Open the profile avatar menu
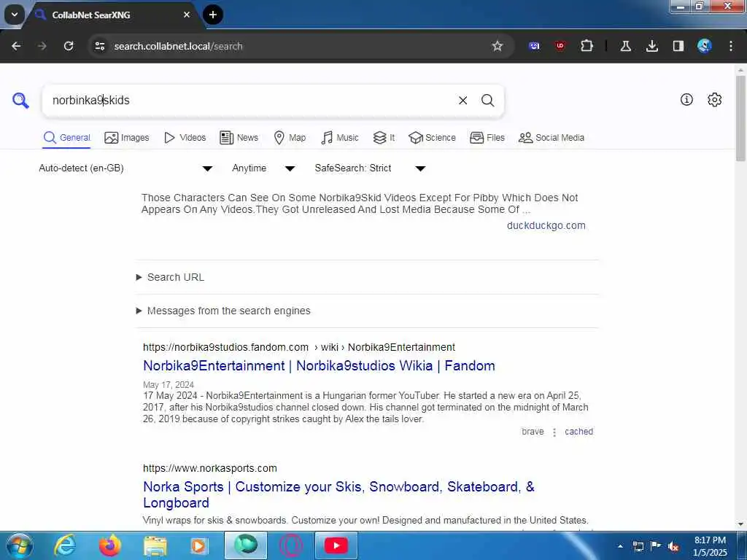 click(x=704, y=46)
